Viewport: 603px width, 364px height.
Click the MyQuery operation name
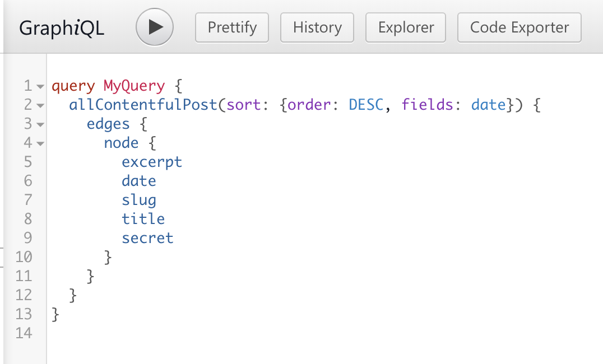point(134,86)
